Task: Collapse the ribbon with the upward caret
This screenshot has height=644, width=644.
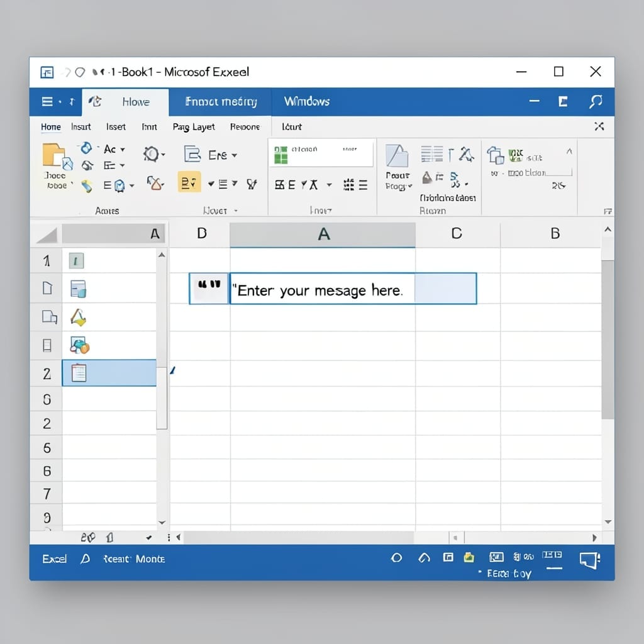Action: coord(569,151)
